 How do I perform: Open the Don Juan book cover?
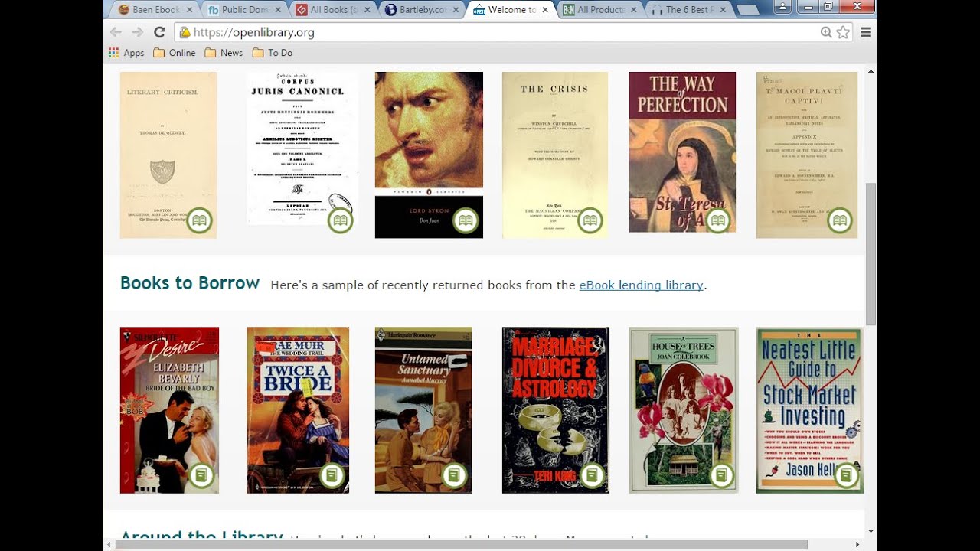429,155
